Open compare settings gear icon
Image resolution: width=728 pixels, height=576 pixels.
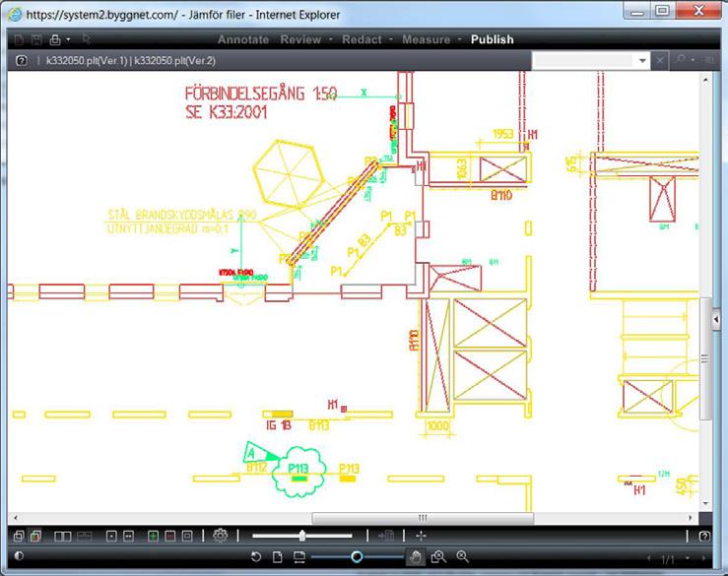coord(220,536)
